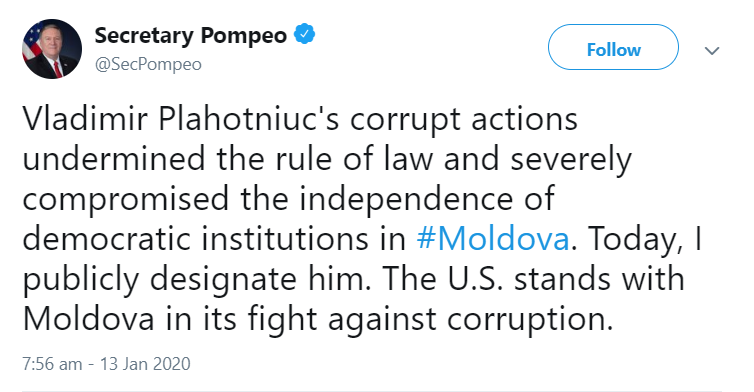Click the American flag in the avatar

pos(33,40)
